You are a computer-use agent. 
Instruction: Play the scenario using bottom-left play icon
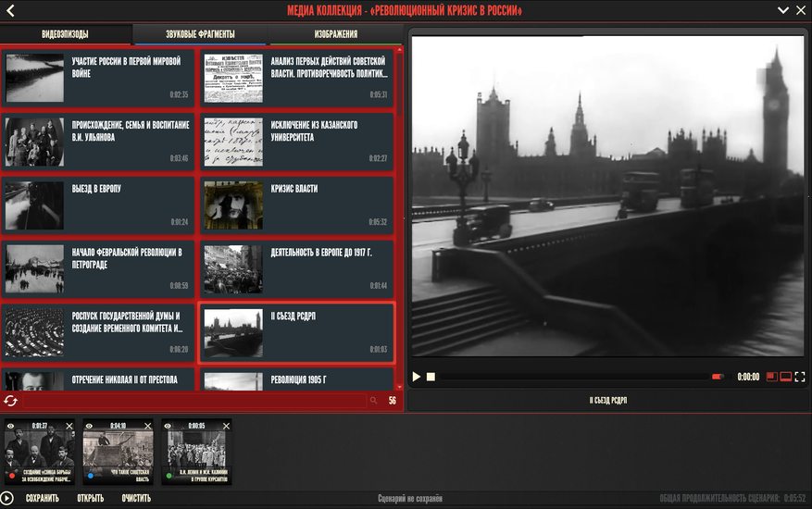click(x=6, y=498)
